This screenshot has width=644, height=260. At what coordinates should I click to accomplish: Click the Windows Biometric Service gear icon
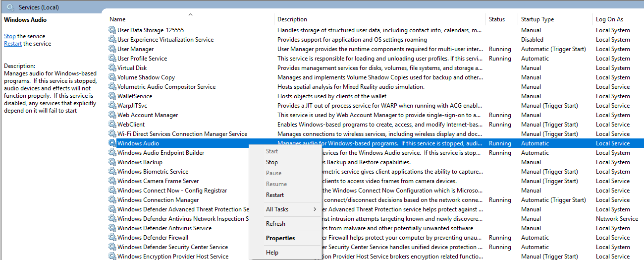tap(112, 172)
